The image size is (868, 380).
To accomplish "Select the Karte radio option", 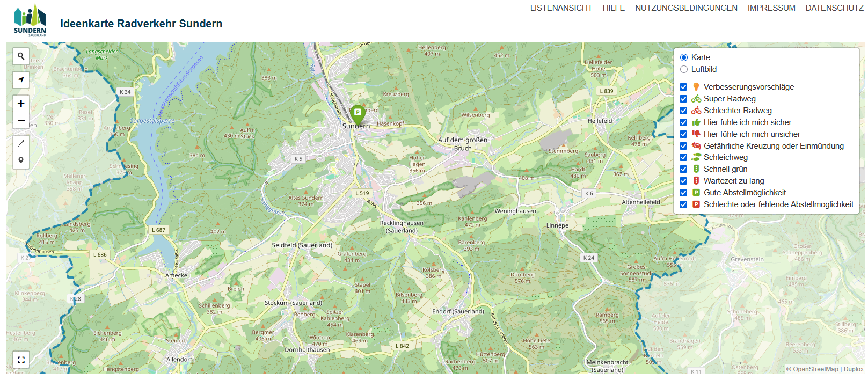I will (684, 57).
